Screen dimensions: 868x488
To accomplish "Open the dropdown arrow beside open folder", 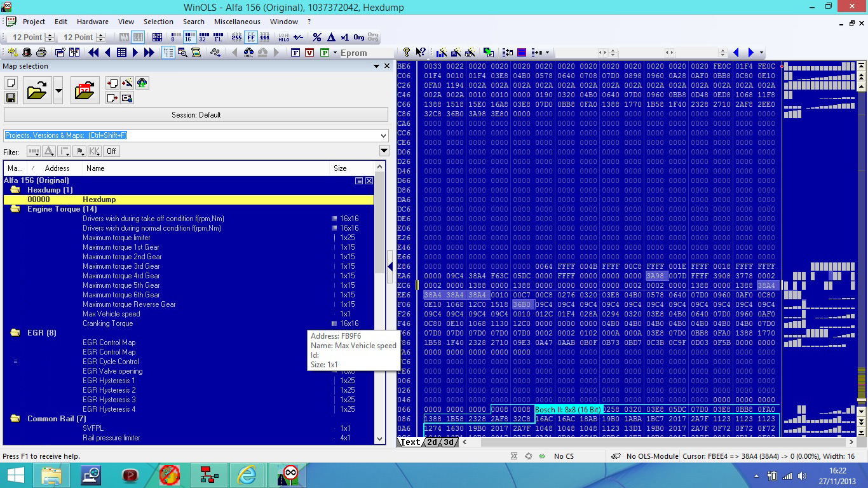I will [58, 91].
